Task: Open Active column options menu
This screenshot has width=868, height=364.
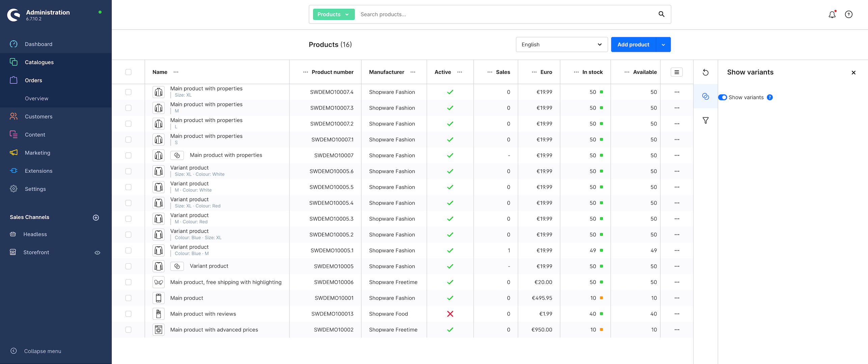Action: (x=459, y=72)
